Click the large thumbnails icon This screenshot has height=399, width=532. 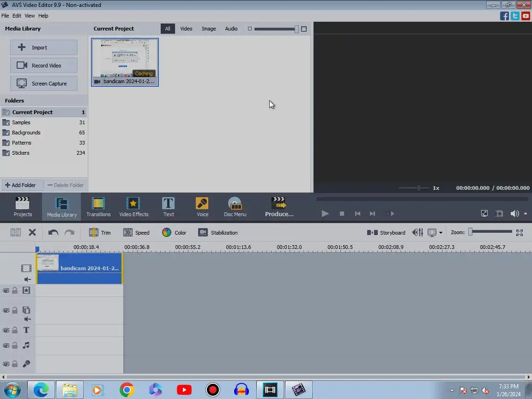[x=304, y=29]
